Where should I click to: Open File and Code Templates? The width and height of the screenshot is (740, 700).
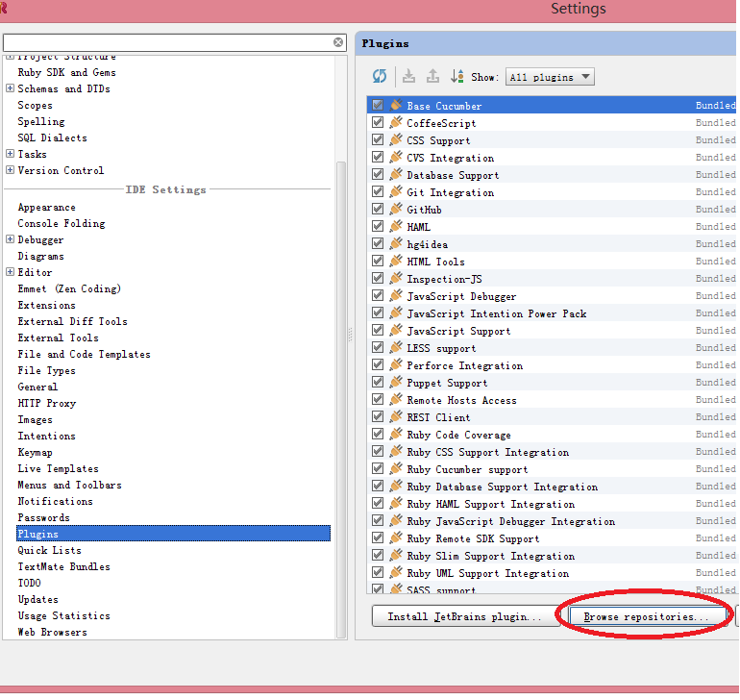84,354
